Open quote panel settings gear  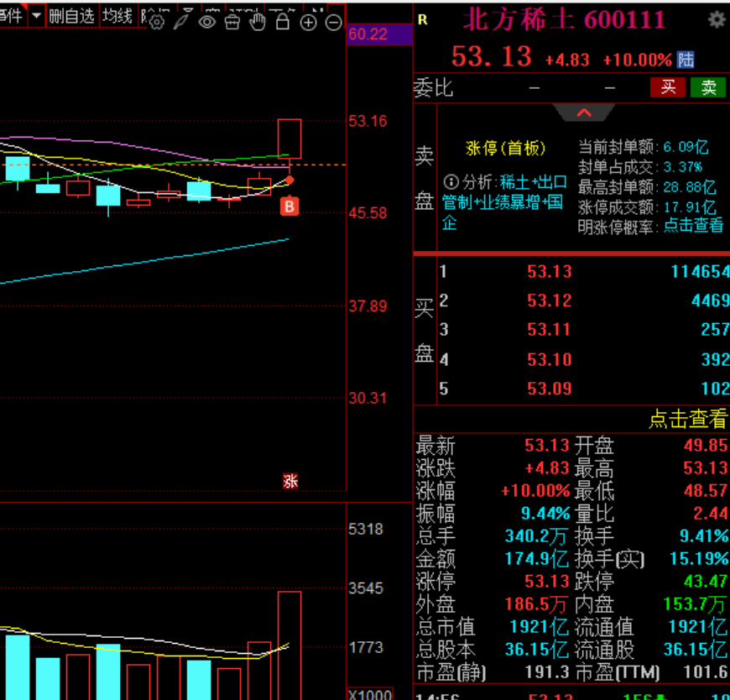click(717, 20)
